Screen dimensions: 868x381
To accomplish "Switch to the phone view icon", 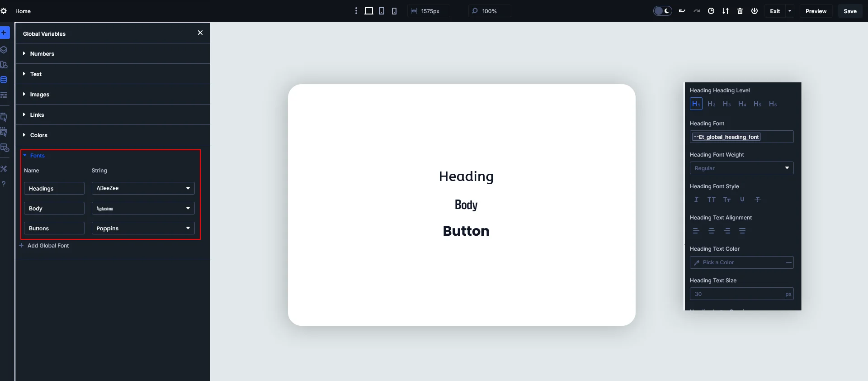I will click(x=394, y=11).
